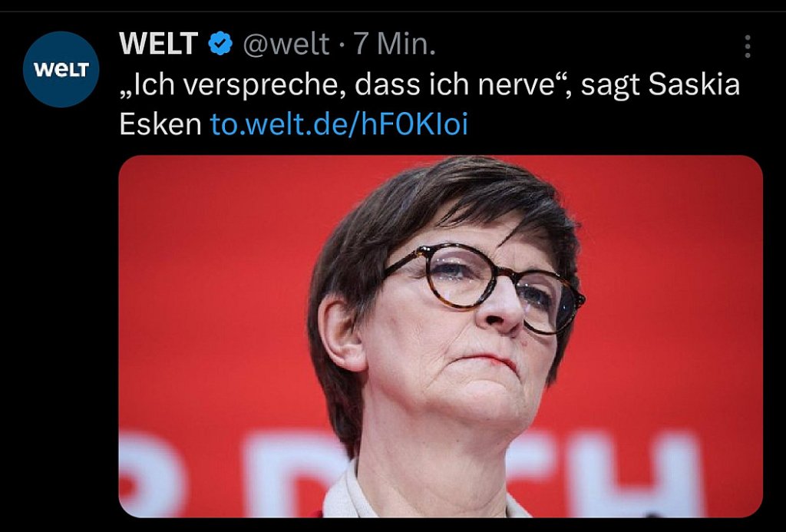Click the words "sagt Saskia" in tweet
Screen dimensions: 786x532
[661, 85]
